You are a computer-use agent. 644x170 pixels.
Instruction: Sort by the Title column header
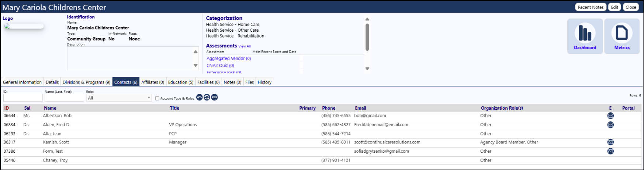pos(174,108)
